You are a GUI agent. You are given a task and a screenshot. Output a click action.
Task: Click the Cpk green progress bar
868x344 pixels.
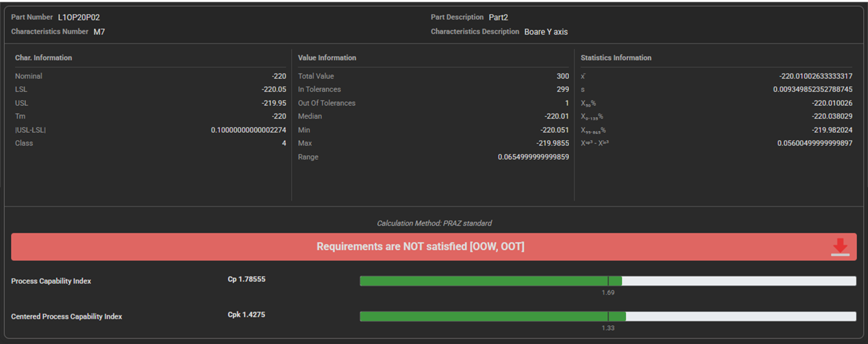click(x=492, y=317)
